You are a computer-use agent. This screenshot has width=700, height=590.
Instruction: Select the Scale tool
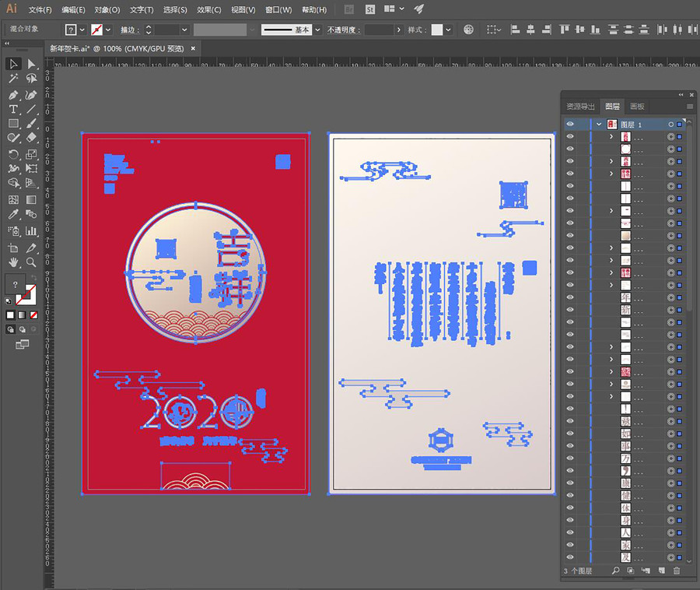pyautogui.click(x=31, y=154)
